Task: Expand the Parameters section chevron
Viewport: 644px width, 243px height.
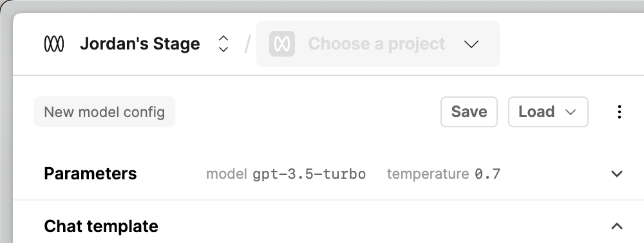Action: point(617,174)
